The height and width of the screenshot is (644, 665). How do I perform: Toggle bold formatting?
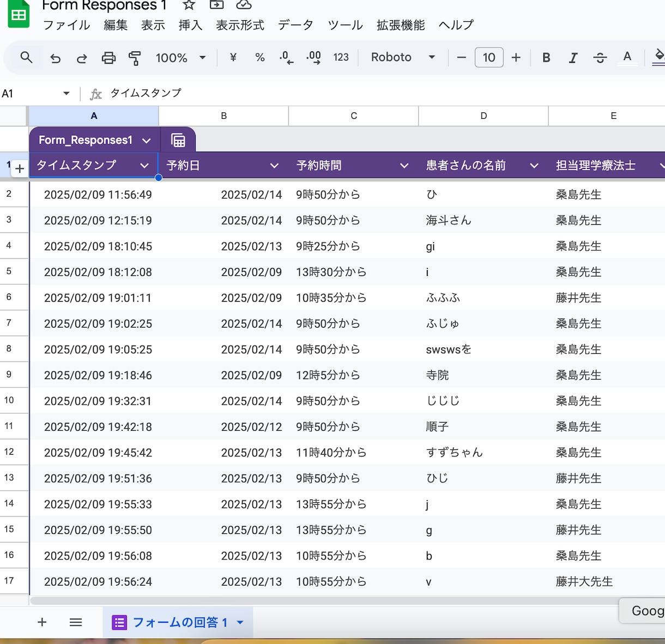546,58
